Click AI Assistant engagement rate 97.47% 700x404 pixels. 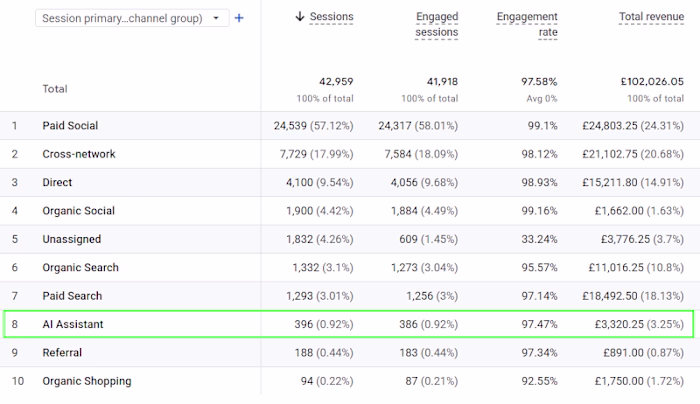pyautogui.click(x=539, y=325)
